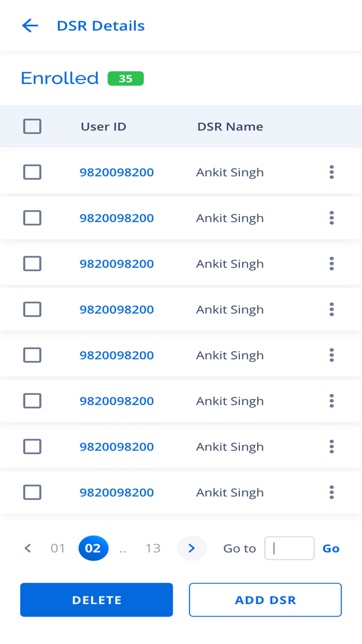Click the previous page chevron
The width and height of the screenshot is (362, 644).
(28, 548)
